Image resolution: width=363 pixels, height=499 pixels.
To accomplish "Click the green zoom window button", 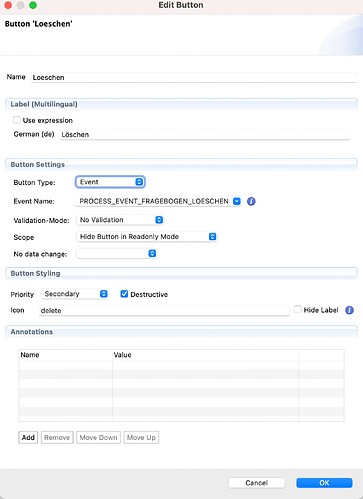I will 33,5.
